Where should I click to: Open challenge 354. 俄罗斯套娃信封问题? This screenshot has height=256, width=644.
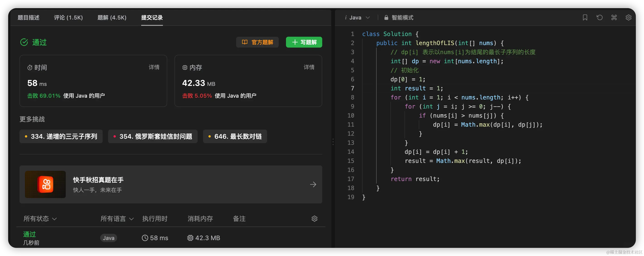click(x=153, y=137)
